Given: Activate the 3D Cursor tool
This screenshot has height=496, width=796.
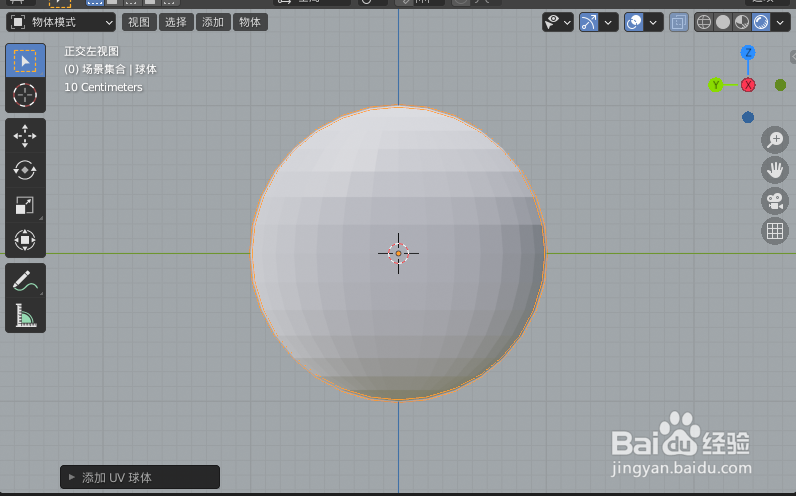Looking at the screenshot, I should click(x=25, y=95).
